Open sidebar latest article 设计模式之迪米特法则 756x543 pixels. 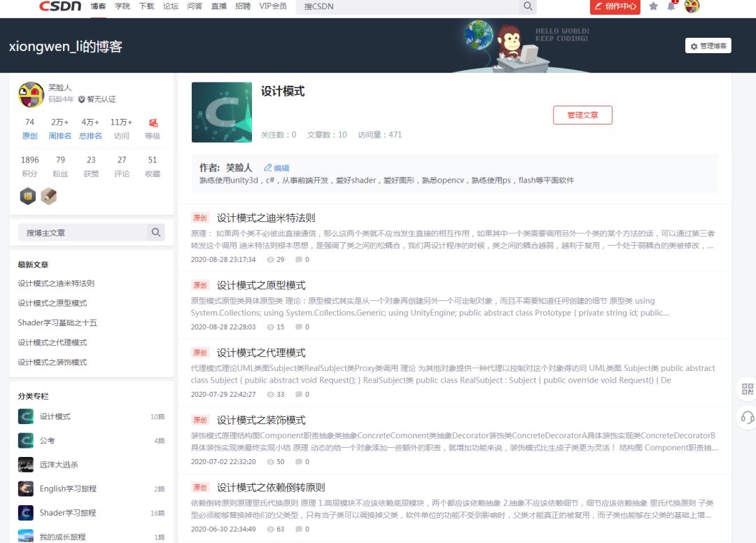[x=56, y=283]
